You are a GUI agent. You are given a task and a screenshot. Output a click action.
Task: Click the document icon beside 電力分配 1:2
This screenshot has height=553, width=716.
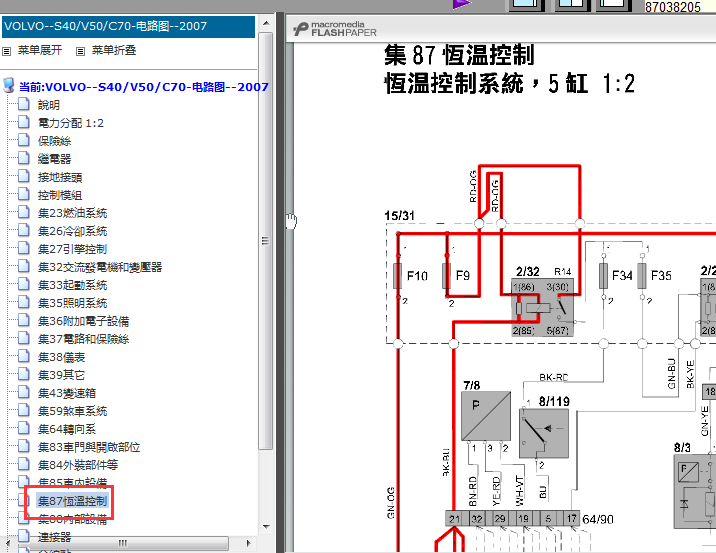coord(24,122)
